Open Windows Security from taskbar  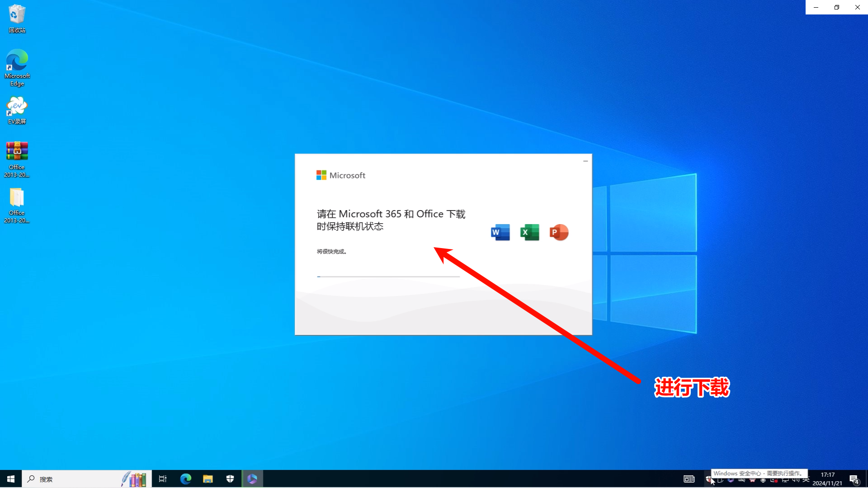pyautogui.click(x=230, y=479)
